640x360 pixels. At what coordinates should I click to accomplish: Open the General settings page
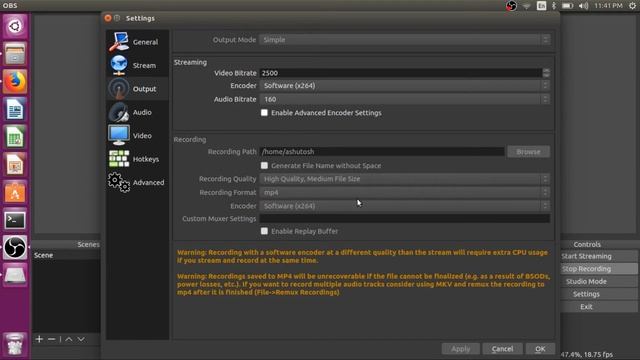[x=138, y=42]
